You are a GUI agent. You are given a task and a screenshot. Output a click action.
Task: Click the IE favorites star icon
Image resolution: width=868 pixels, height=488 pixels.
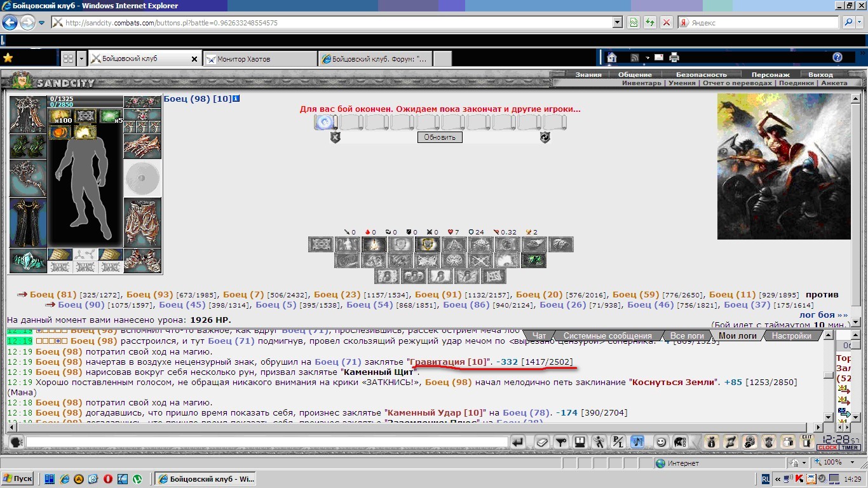(8, 58)
